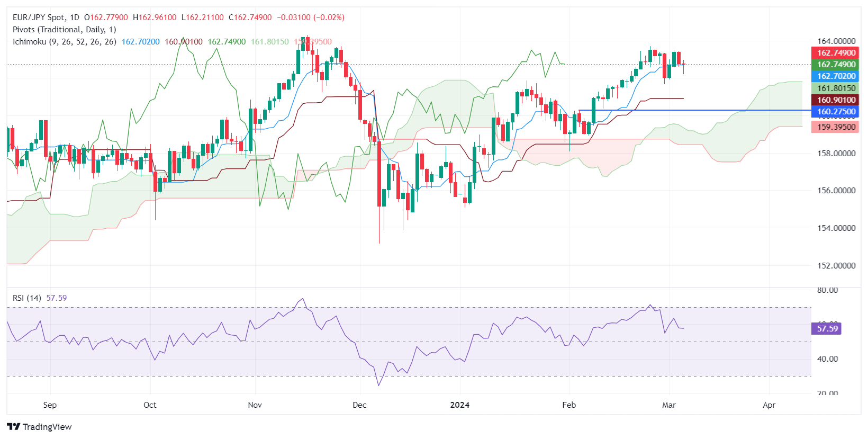This screenshot has width=868, height=439.
Task: Click the 152.00000 price scale label
Action: tap(836, 266)
